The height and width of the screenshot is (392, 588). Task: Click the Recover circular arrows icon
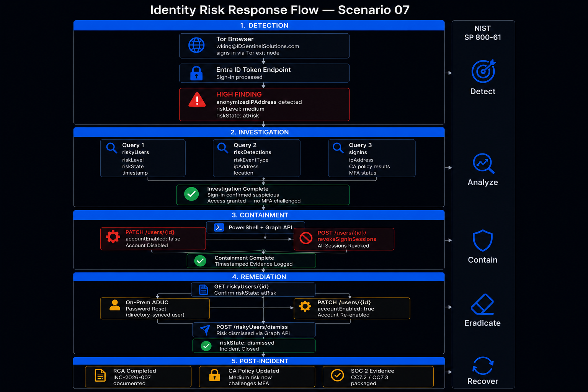[483, 366]
